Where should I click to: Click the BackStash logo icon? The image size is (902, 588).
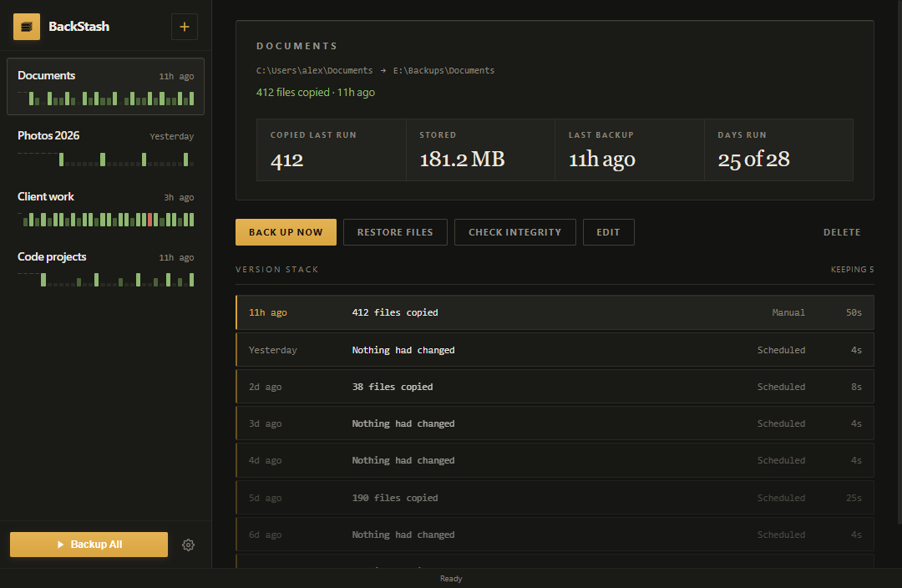[x=27, y=27]
